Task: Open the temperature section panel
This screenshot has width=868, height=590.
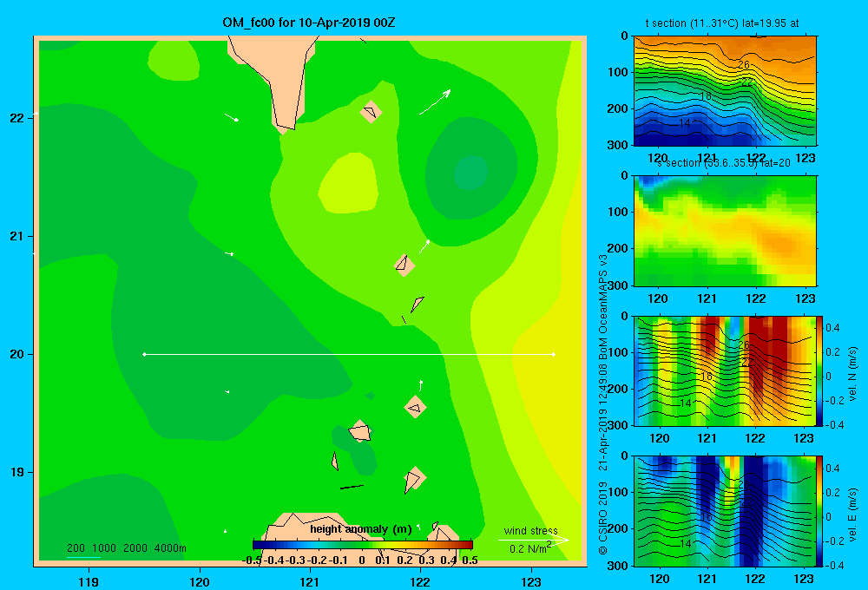Action: [725, 91]
